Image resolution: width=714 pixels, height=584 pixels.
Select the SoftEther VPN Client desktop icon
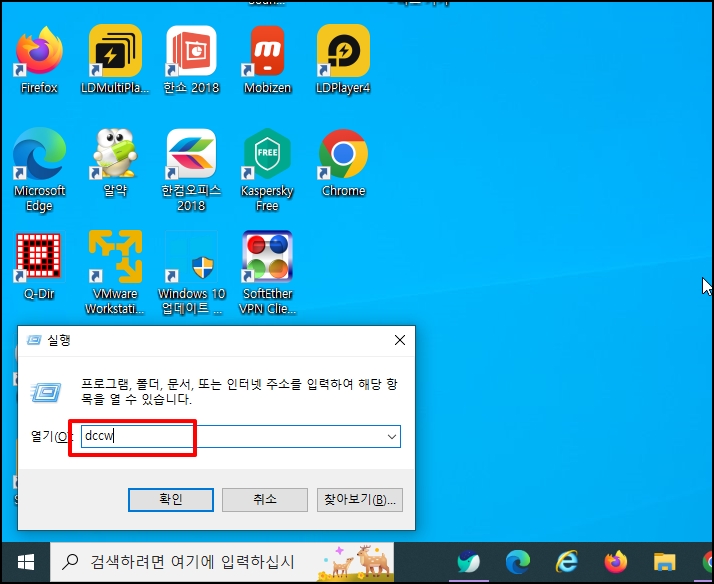point(267,272)
